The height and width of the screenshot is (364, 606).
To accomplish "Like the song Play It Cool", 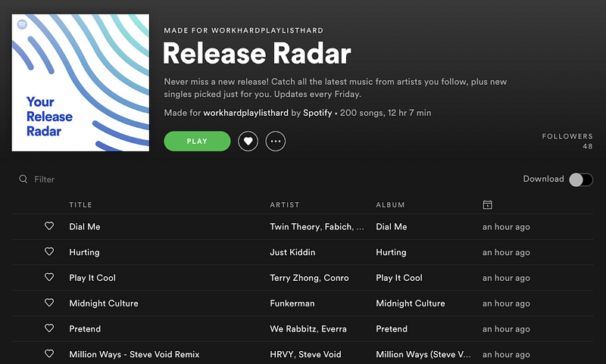I will tap(49, 277).
